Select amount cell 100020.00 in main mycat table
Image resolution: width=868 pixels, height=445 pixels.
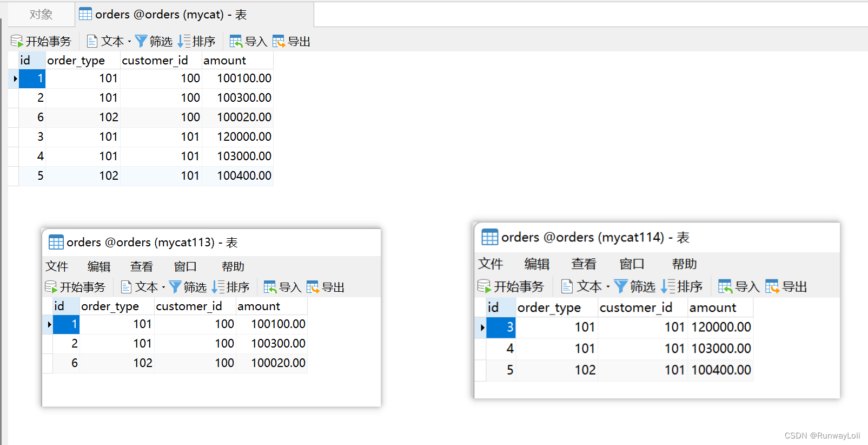[x=238, y=117]
